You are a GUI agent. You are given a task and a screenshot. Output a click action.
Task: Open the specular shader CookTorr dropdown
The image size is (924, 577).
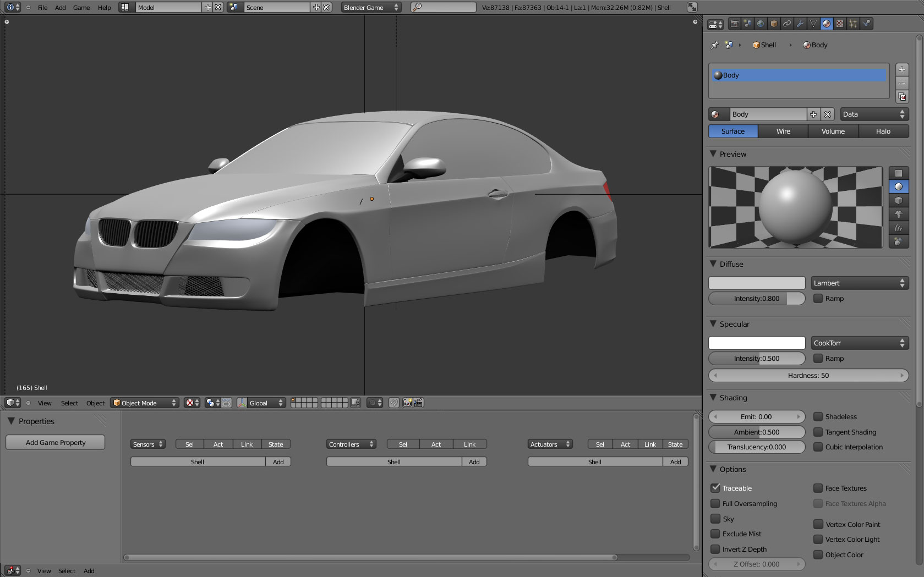pos(859,343)
